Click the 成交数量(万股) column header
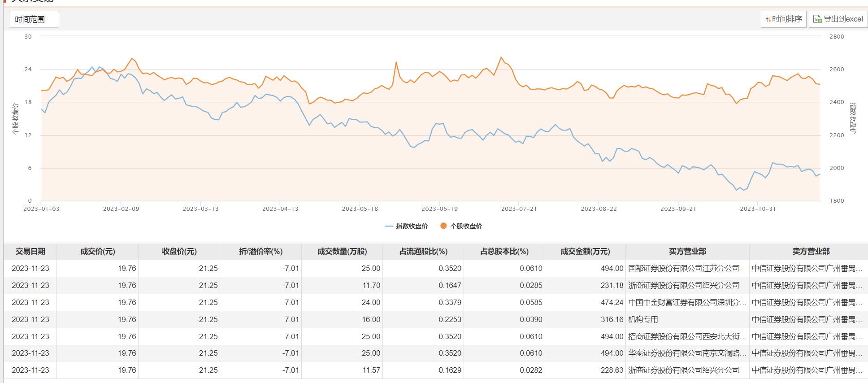 pyautogui.click(x=342, y=252)
